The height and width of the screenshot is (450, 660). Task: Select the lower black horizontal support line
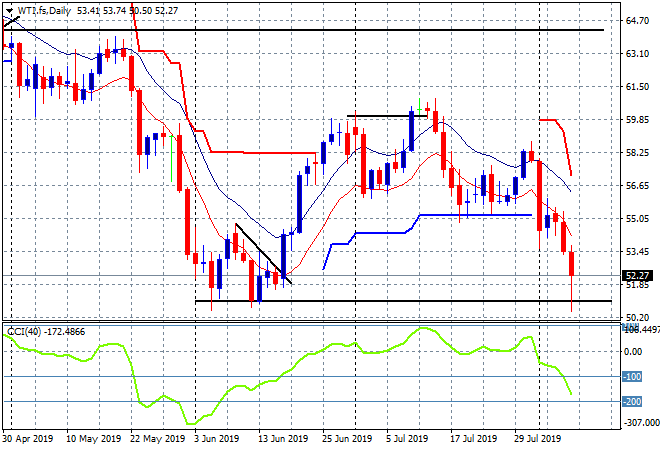point(403,301)
